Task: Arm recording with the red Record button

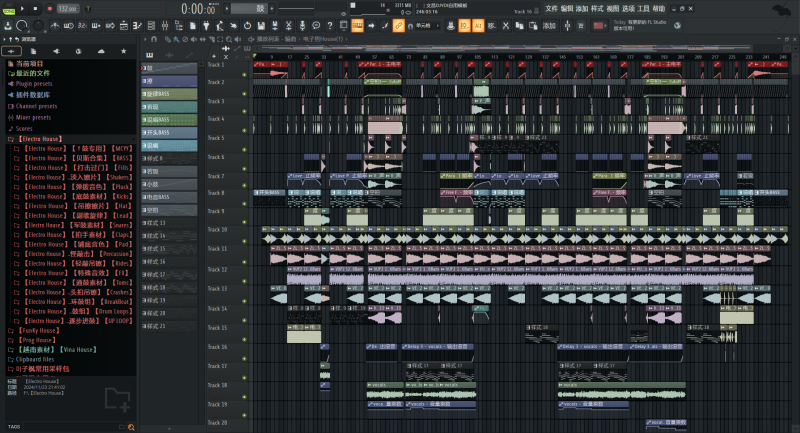Action: pyautogui.click(x=49, y=8)
